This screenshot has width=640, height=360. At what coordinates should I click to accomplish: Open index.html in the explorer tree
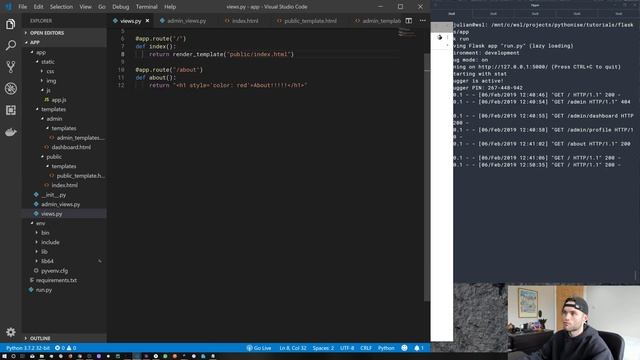64,185
